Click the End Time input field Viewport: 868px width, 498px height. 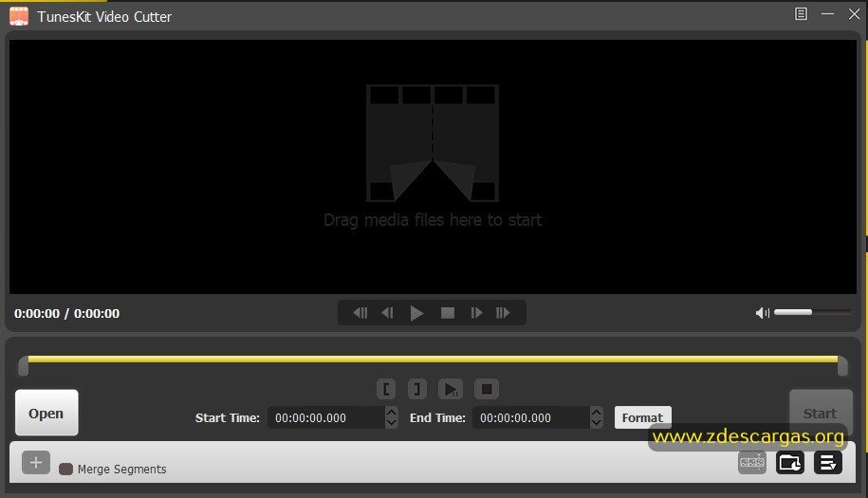(531, 417)
